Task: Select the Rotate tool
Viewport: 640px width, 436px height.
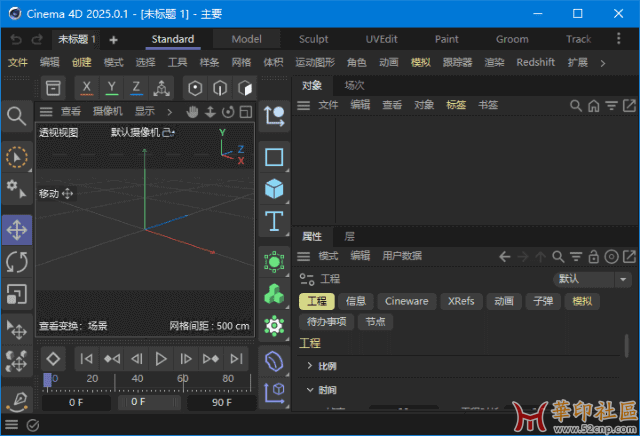Action: [x=17, y=262]
